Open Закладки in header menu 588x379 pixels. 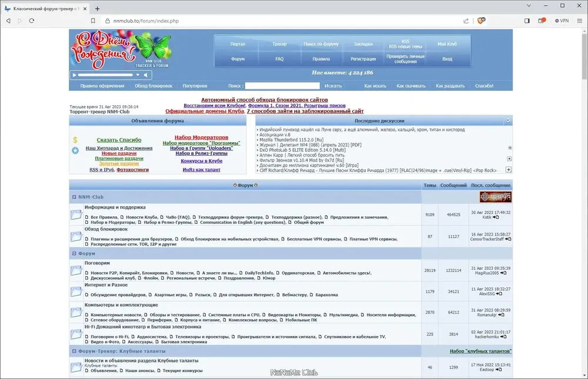pyautogui.click(x=363, y=44)
